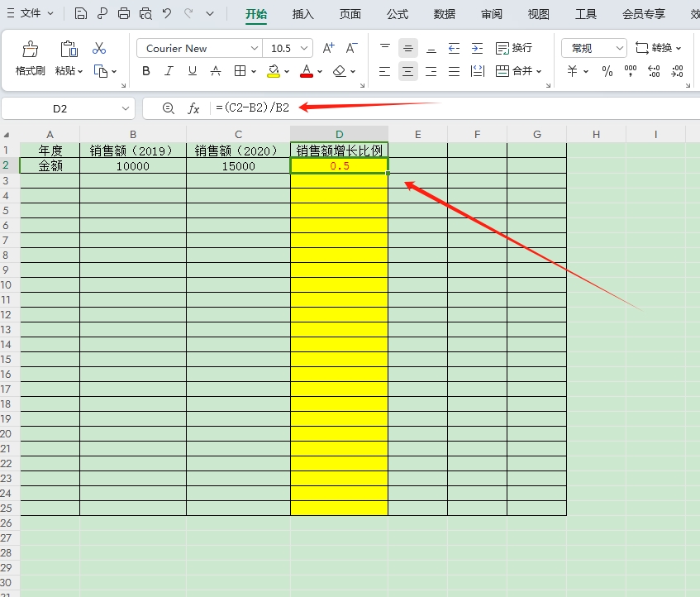
Task: Toggle wrap text (换行)
Action: [x=514, y=48]
